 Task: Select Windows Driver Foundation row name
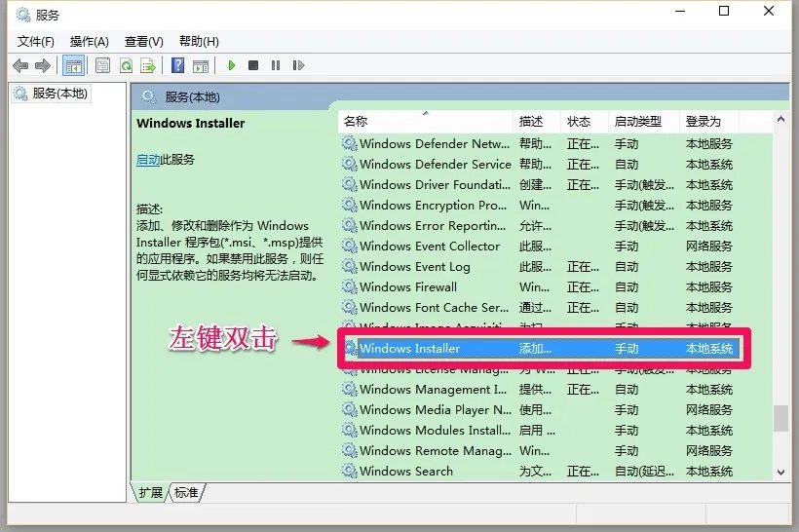pos(435,184)
